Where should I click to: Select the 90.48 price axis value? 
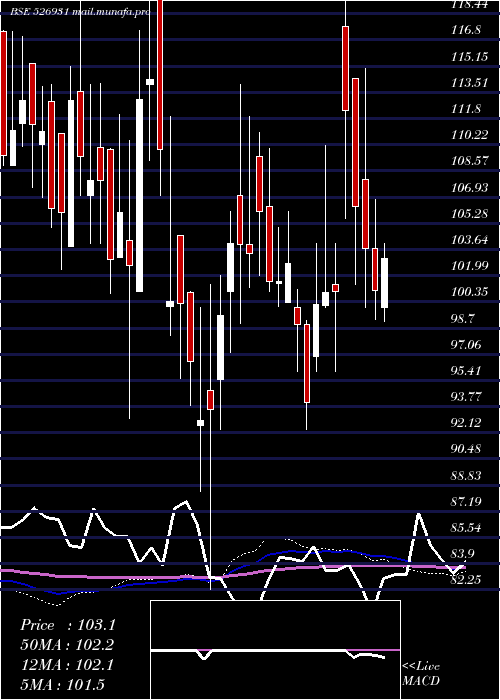point(467,449)
